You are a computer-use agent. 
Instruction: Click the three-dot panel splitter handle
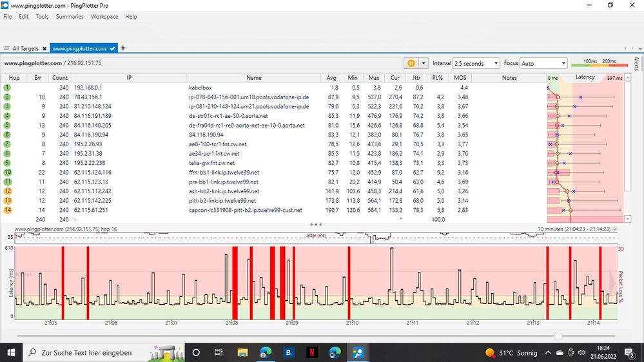316,225
